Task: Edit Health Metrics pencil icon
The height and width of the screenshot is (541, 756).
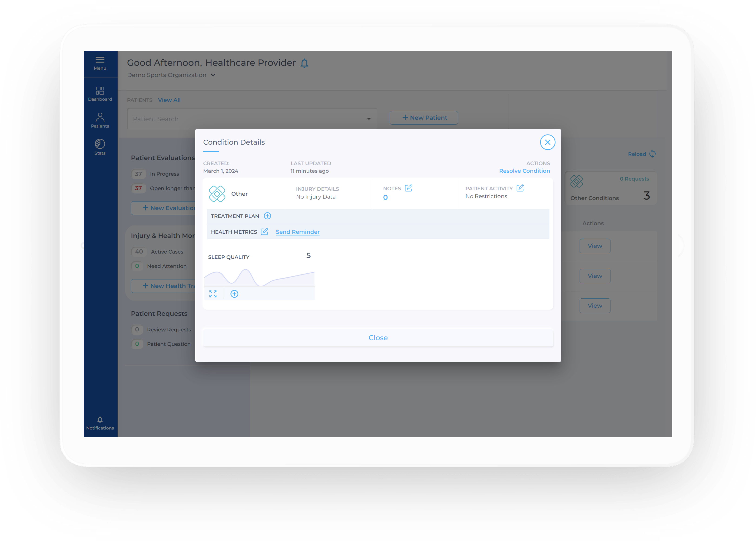Action: [264, 231]
